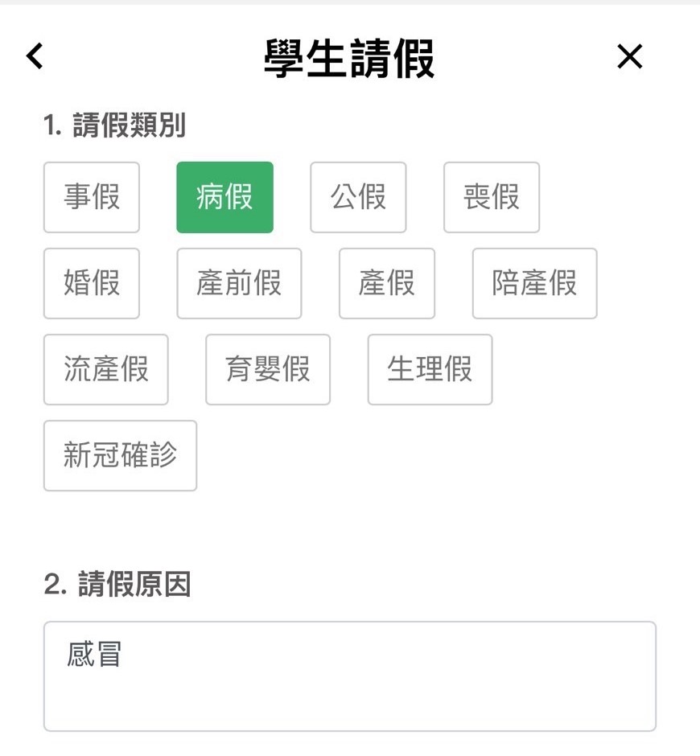Choose the 產前假 button
The image size is (700, 756).
[x=239, y=283]
